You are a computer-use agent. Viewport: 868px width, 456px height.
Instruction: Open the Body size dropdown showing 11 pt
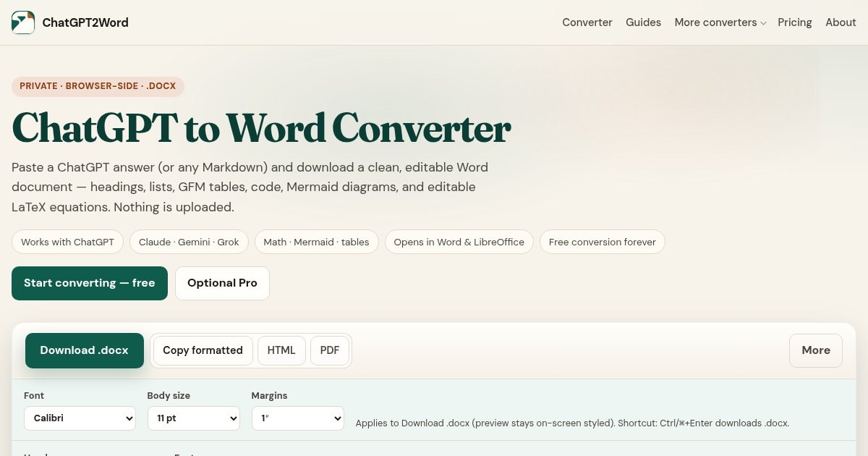pyautogui.click(x=194, y=418)
